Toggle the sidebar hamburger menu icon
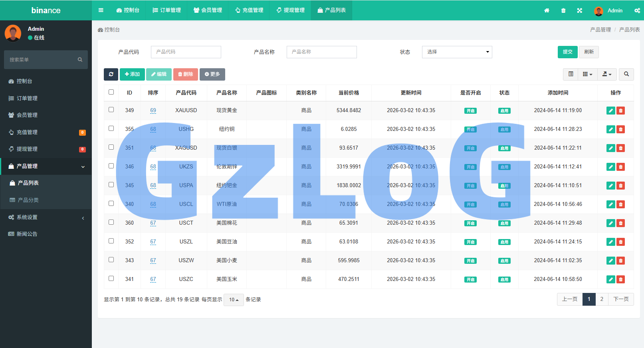 coord(101,10)
